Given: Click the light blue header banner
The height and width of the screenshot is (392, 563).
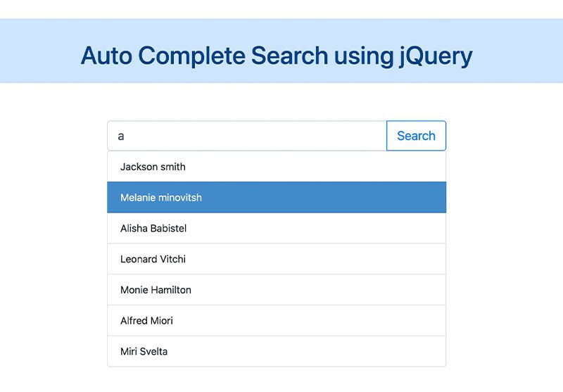Looking at the screenshot, I should [x=281, y=51].
